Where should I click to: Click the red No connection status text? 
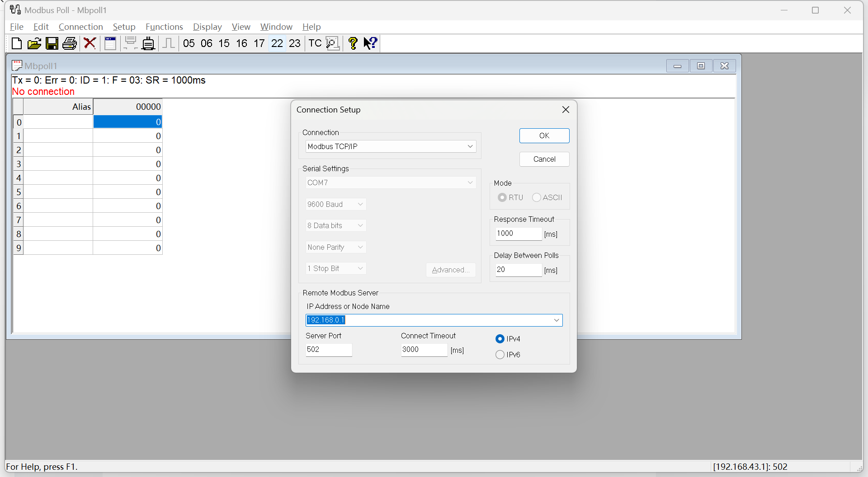[x=43, y=92]
